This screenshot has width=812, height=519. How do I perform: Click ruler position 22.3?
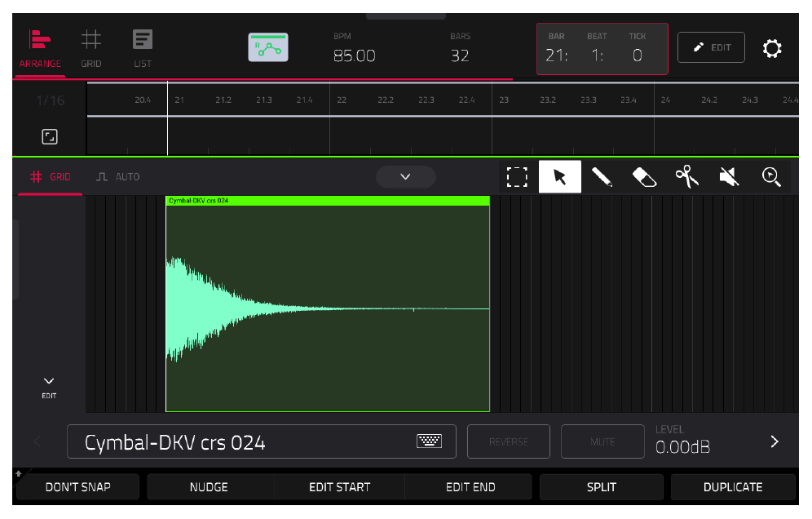(x=426, y=100)
